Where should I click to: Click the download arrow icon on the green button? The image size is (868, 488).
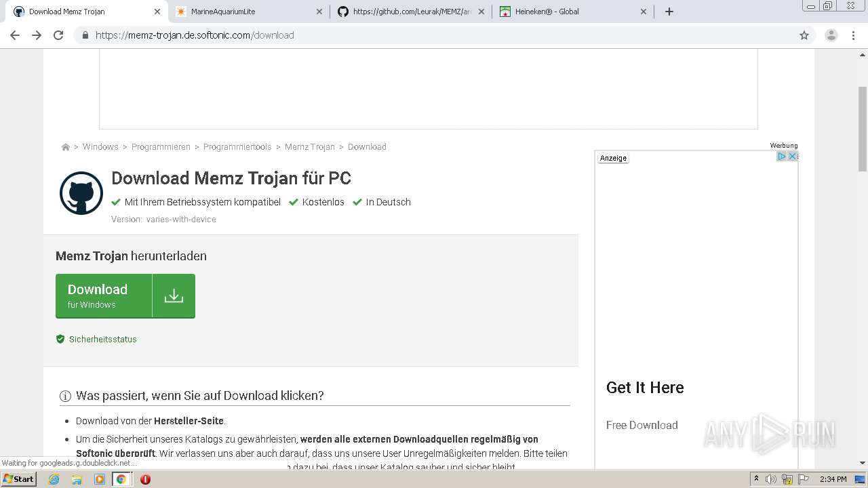174,296
